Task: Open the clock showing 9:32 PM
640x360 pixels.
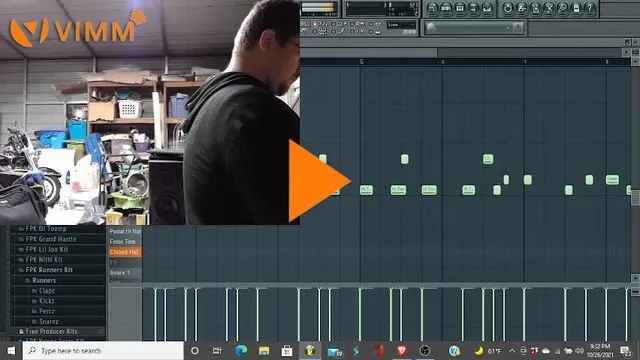Action: click(600, 351)
